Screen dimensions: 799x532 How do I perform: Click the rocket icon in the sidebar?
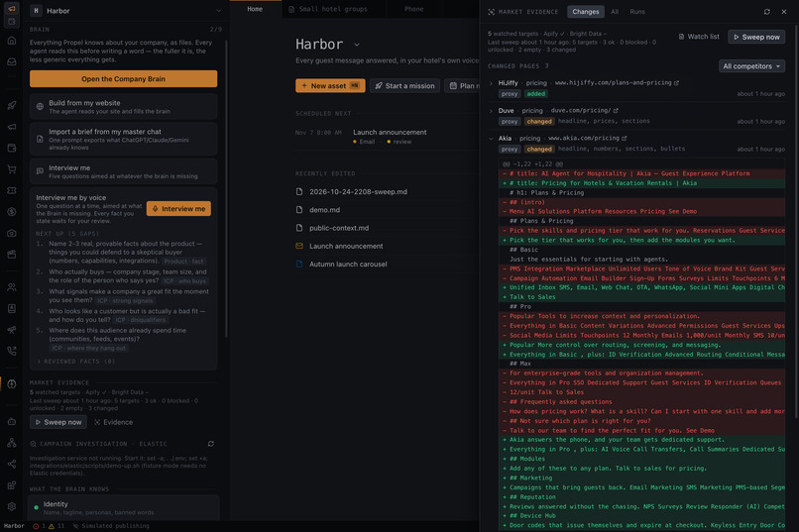pyautogui.click(x=12, y=105)
